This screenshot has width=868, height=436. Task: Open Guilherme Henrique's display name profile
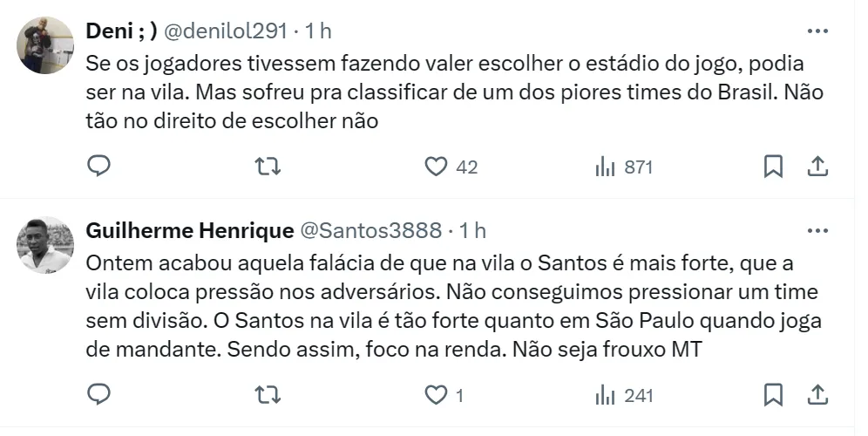[189, 231]
